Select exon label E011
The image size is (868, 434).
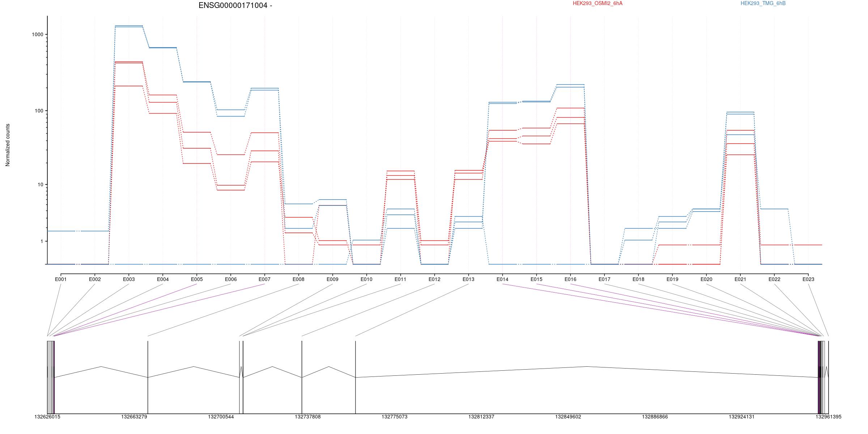tap(400, 279)
